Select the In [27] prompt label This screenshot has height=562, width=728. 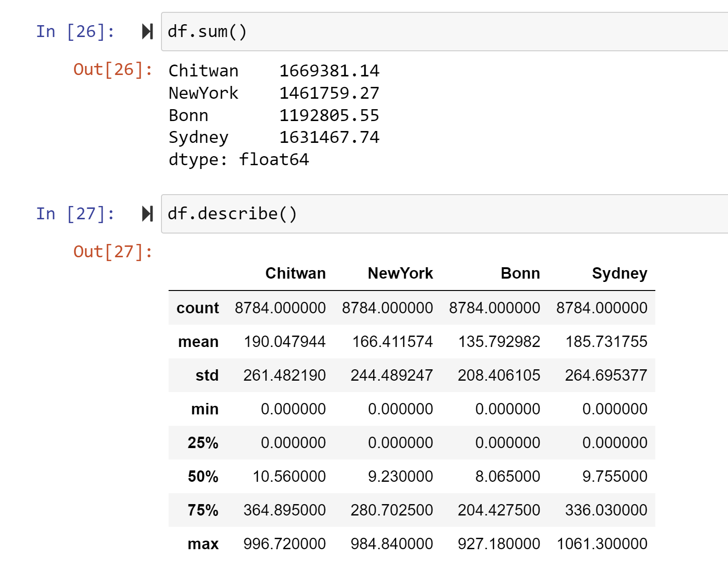click(x=75, y=214)
